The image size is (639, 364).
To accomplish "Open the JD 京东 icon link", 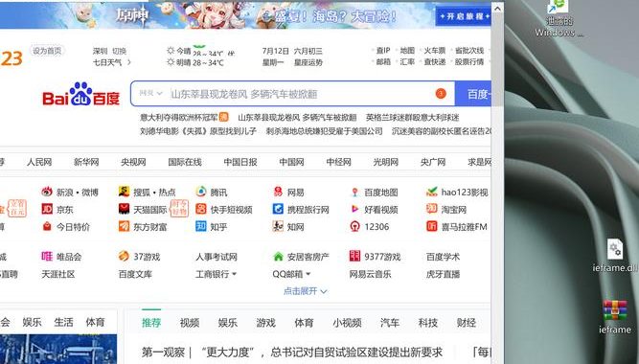I will [x=47, y=209].
